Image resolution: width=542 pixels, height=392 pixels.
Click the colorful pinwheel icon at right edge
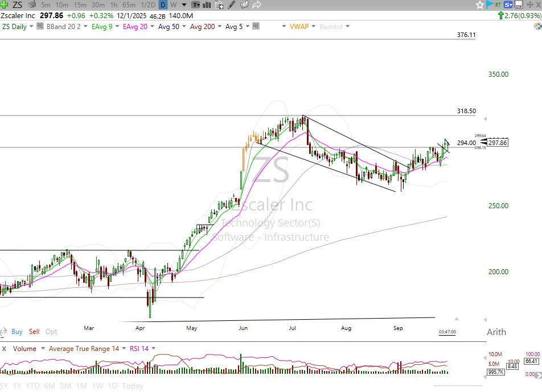(x=538, y=26)
